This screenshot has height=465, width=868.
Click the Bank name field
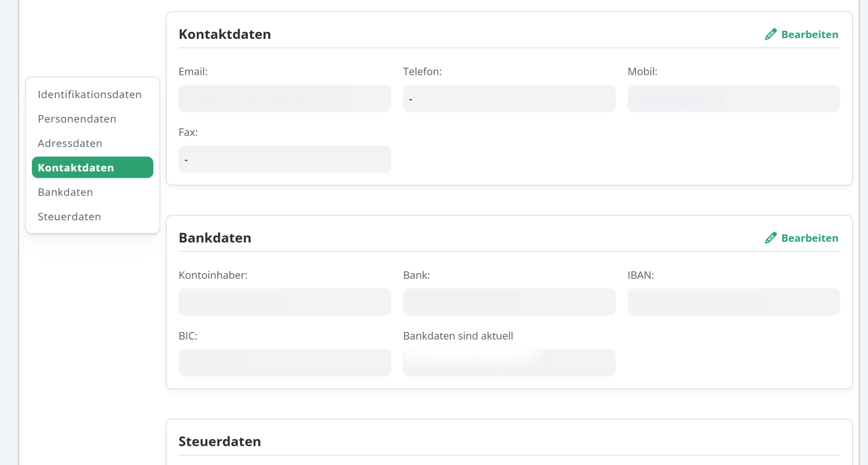pos(509,302)
